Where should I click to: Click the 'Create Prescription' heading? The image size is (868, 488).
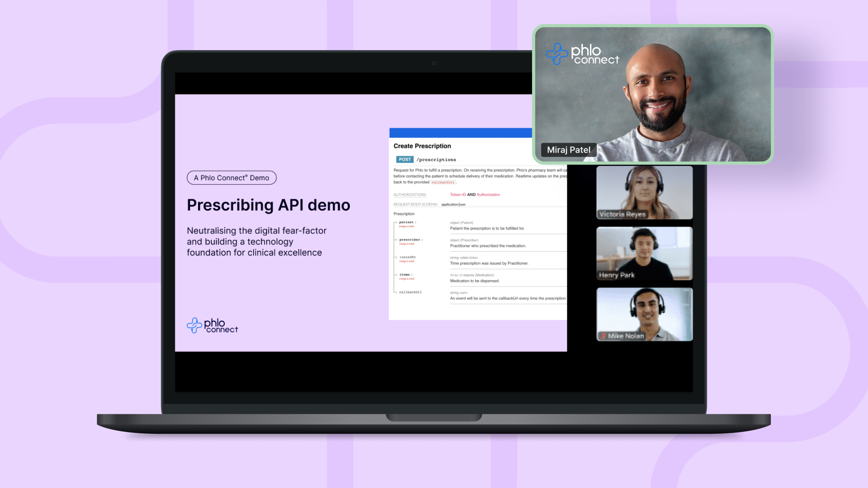click(x=422, y=146)
